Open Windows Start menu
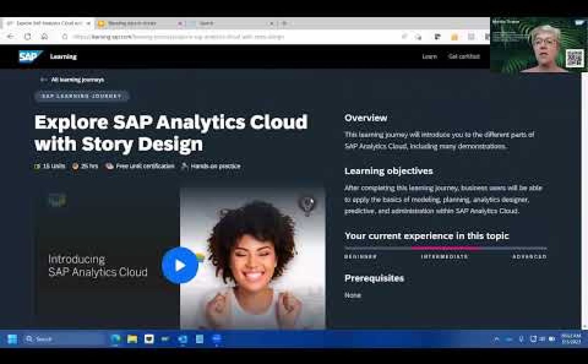The image size is (588, 364). 12,339
